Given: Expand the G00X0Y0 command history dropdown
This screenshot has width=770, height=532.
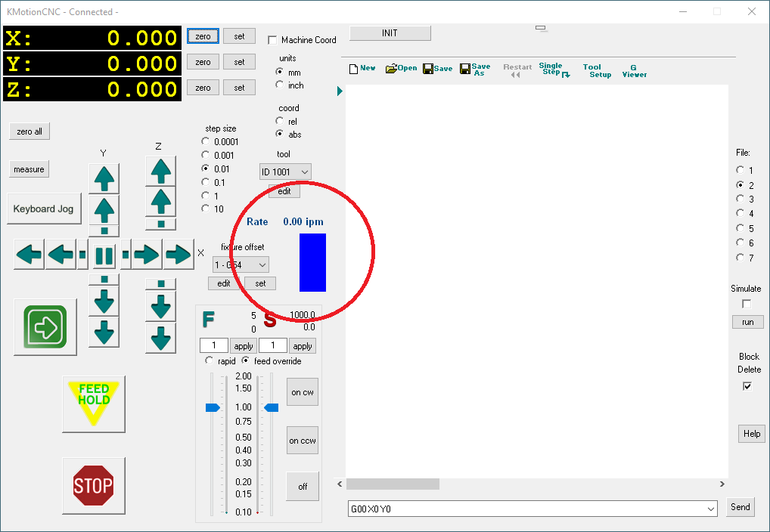Looking at the screenshot, I should tap(709, 509).
